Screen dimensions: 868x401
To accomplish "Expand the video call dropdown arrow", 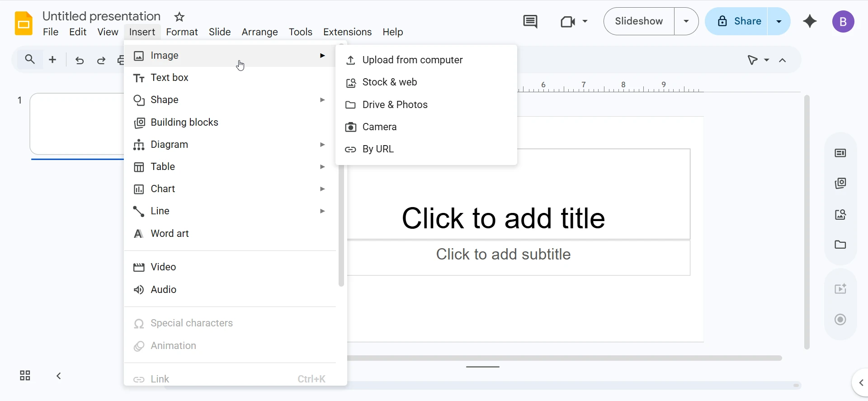I will [585, 21].
